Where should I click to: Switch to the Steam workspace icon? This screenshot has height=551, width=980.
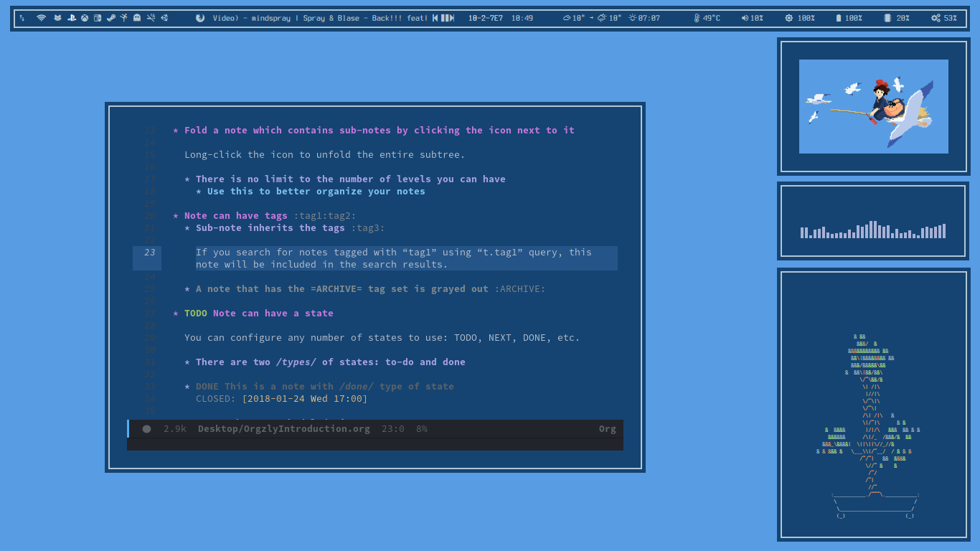click(x=110, y=18)
